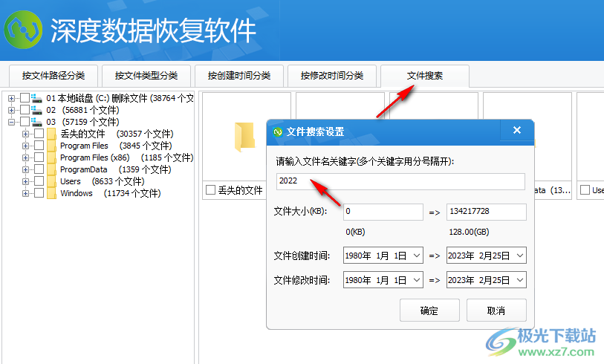Switch to 按文件路径分类 tab

click(x=53, y=76)
